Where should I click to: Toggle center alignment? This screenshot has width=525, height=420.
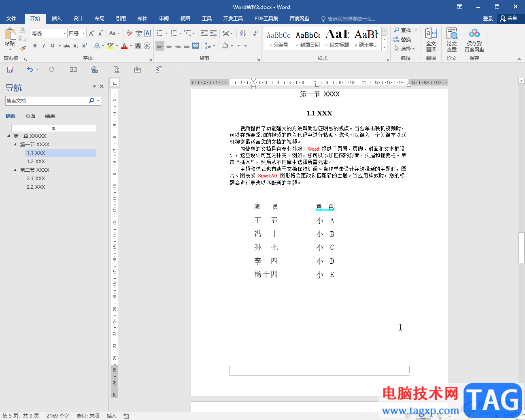point(169,46)
